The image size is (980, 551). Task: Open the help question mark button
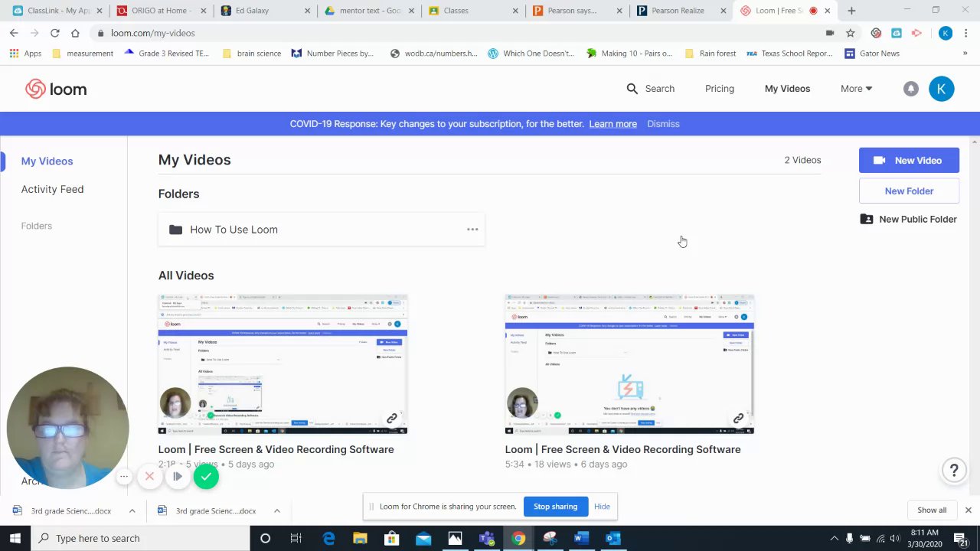tap(954, 471)
